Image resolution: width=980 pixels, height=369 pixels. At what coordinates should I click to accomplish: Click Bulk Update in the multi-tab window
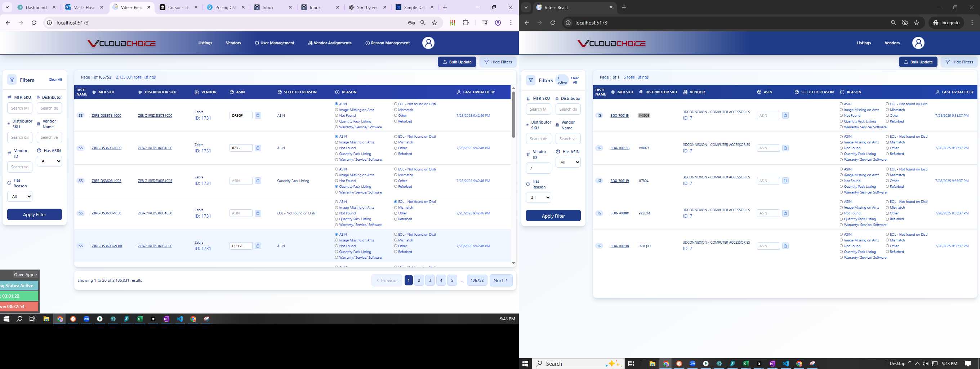pyautogui.click(x=457, y=62)
